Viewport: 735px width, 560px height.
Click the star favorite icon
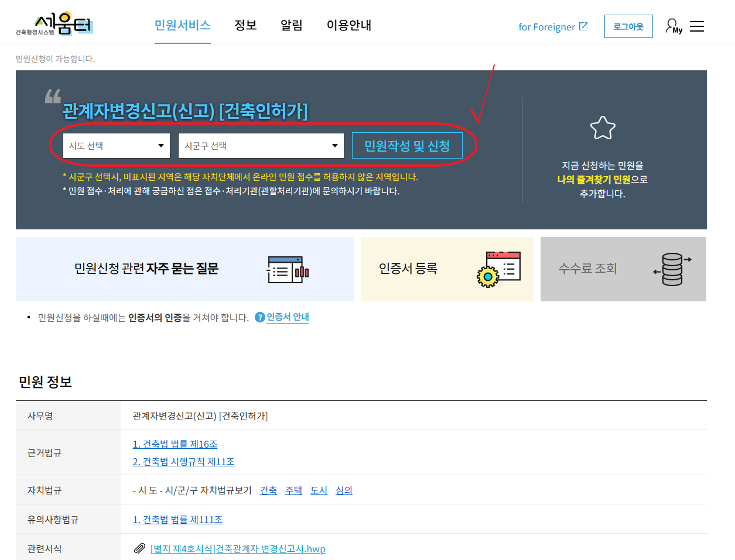pos(603,128)
